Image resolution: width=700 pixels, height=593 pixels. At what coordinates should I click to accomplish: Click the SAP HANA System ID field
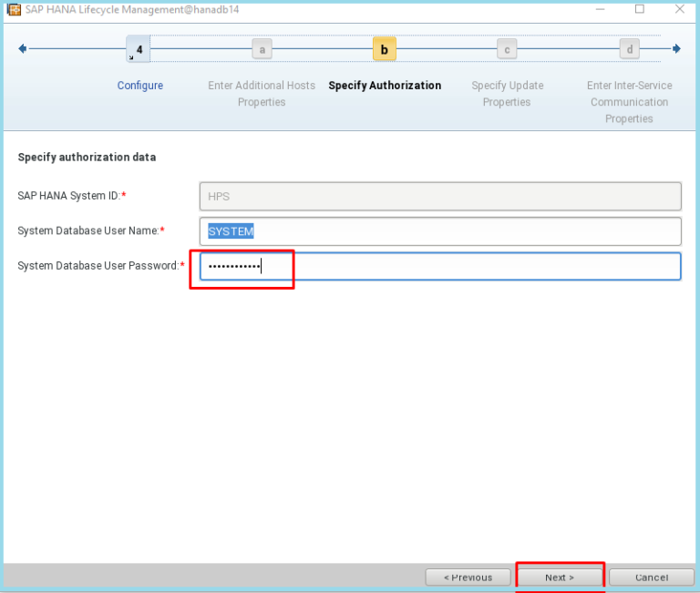440,197
